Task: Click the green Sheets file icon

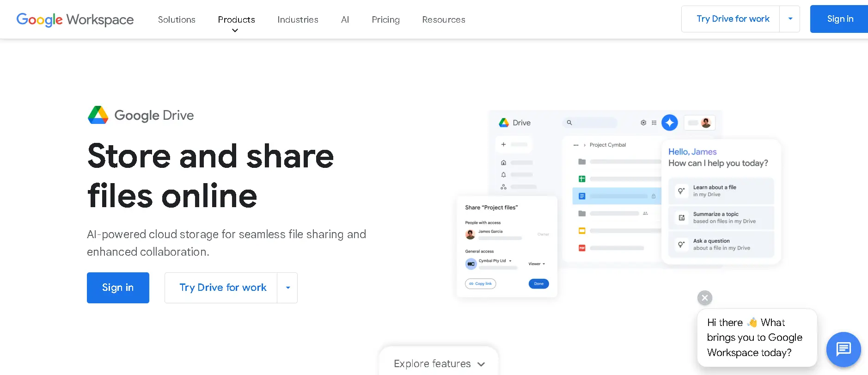Action: click(582, 179)
